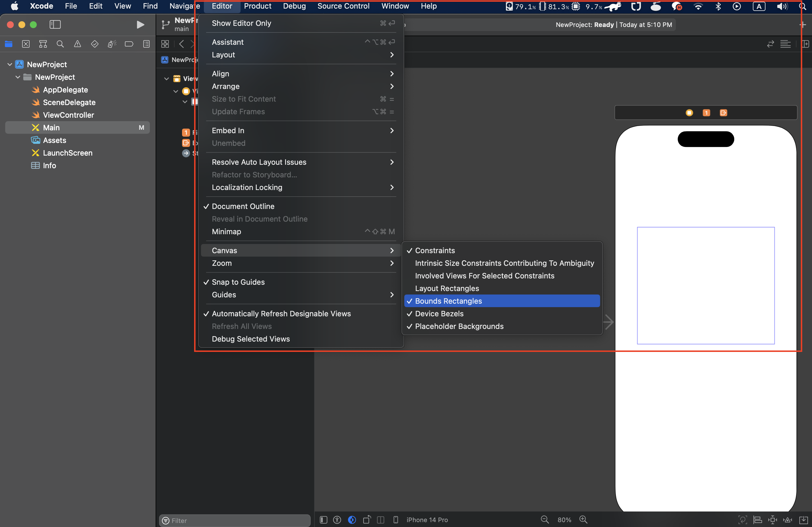Click the First Responder dock icon
The image size is (812, 527).
(706, 113)
